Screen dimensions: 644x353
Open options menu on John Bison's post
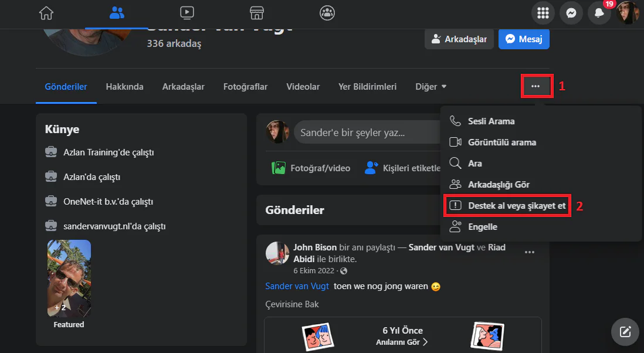click(530, 252)
